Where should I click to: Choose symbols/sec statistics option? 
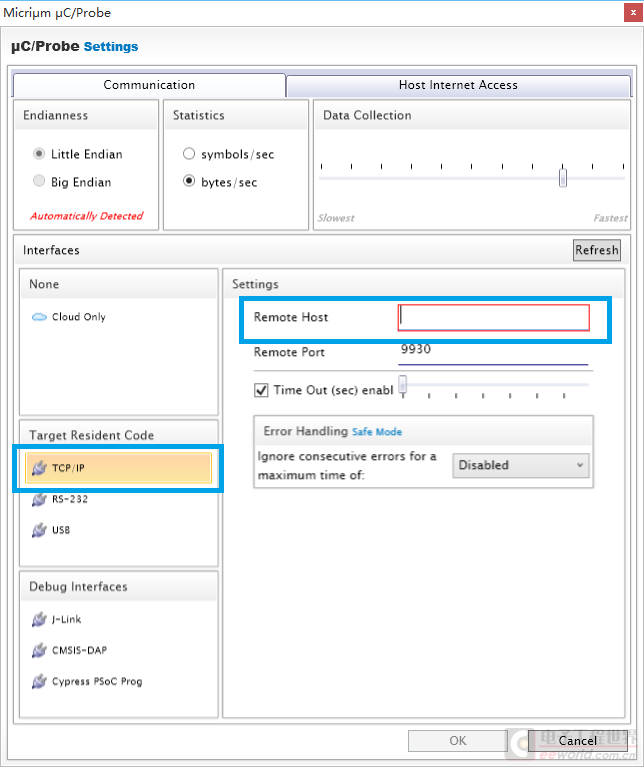[189, 154]
